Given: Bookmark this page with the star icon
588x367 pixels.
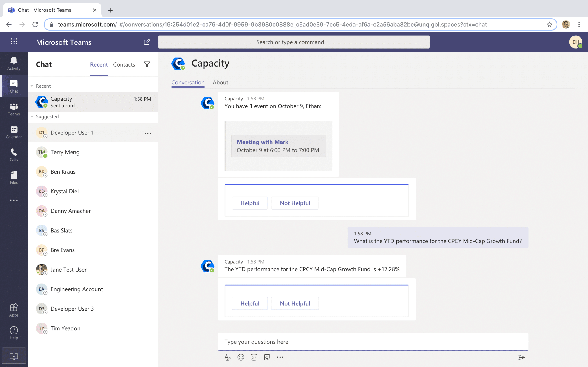Looking at the screenshot, I should pos(549,25).
